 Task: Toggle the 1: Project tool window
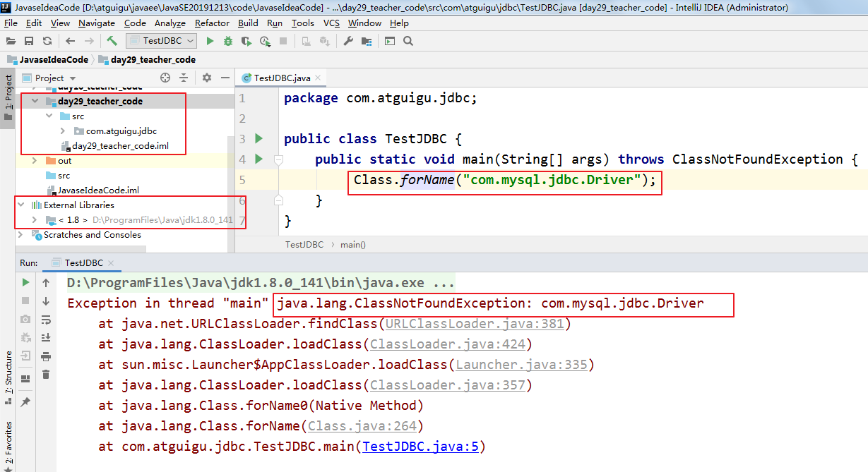[x=8, y=97]
